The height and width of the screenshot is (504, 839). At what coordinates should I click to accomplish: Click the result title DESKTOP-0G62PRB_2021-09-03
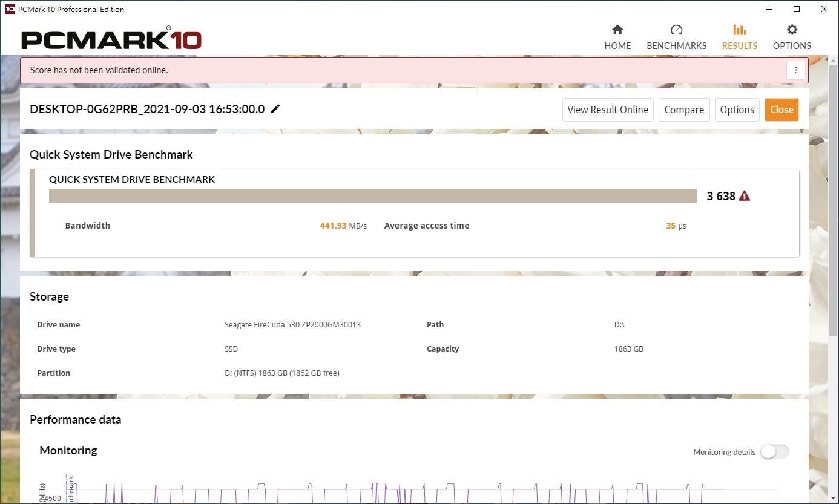point(147,109)
